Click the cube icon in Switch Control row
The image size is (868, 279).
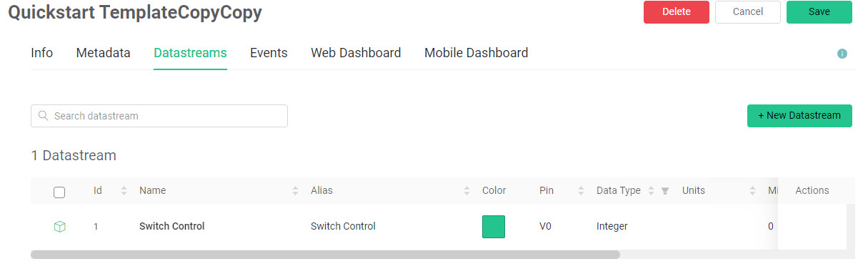[60, 226]
